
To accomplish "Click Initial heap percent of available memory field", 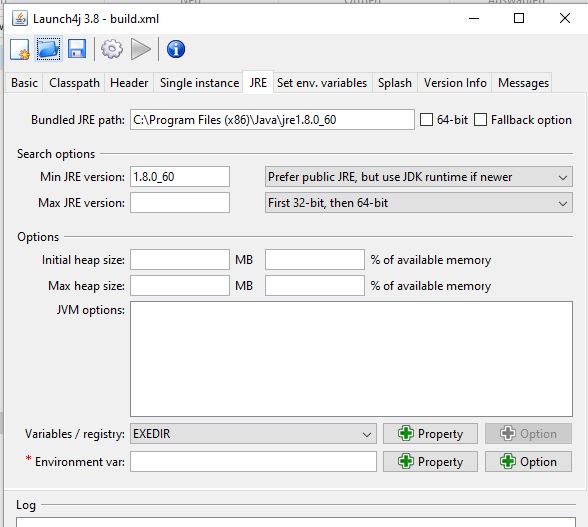I will [315, 260].
